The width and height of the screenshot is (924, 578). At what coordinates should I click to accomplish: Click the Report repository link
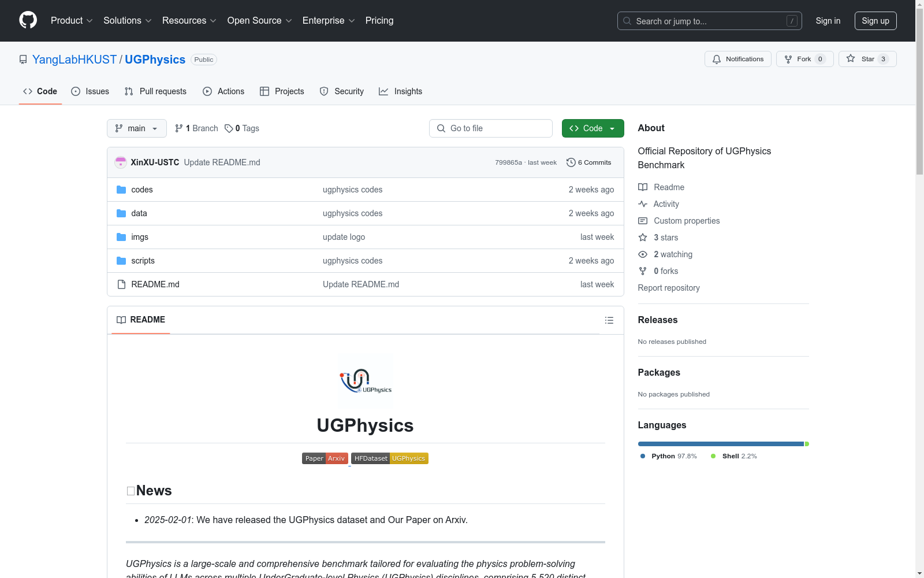[669, 288]
